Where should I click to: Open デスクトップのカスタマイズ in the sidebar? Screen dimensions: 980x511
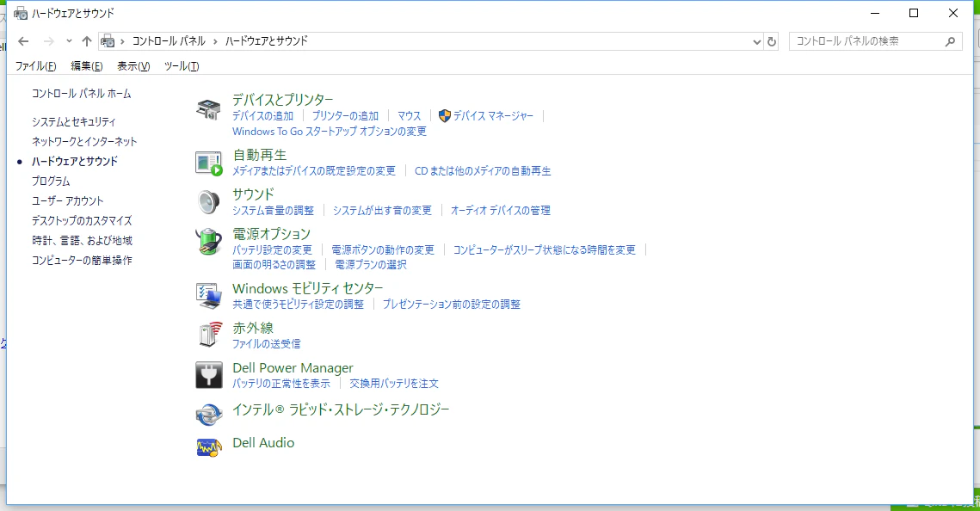point(82,221)
